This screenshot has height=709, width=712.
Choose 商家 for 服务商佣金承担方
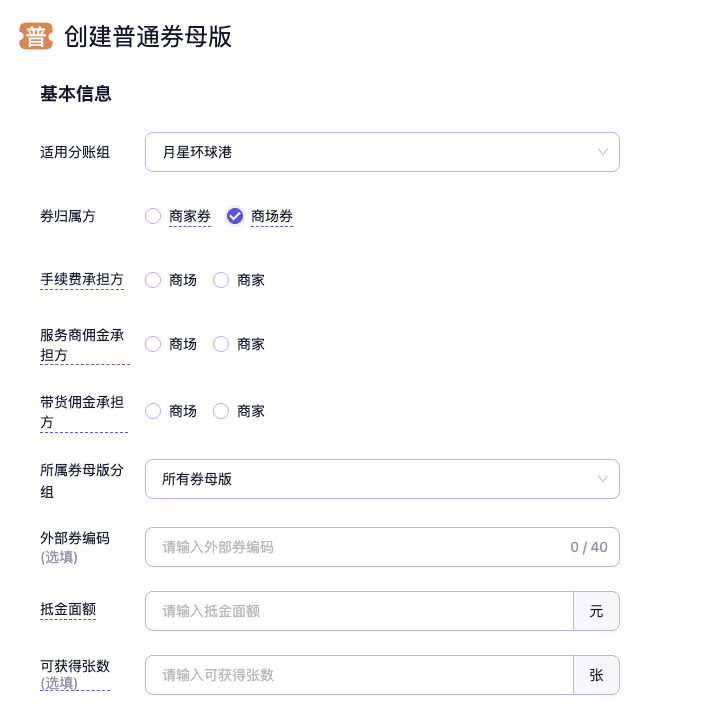click(x=221, y=344)
